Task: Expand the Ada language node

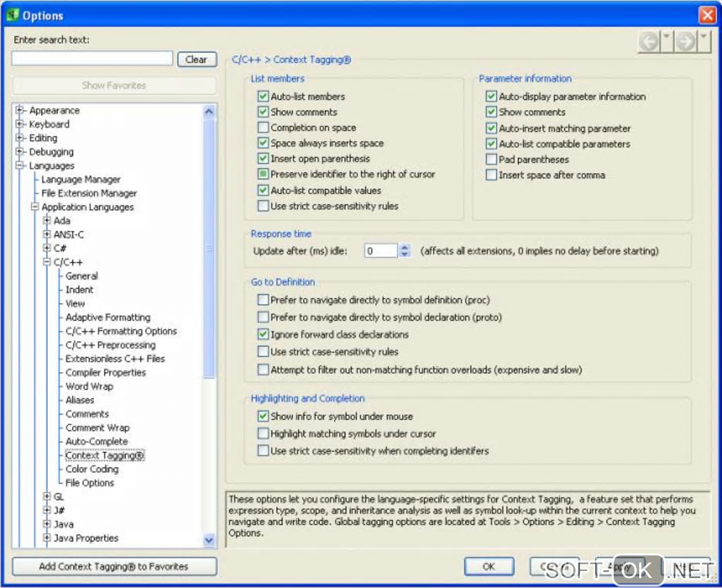Action: click(47, 220)
